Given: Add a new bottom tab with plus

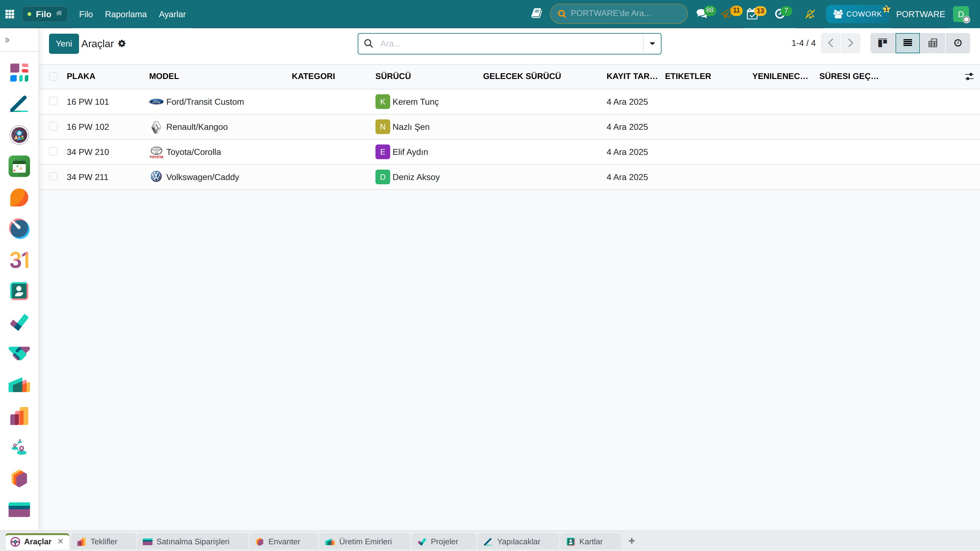Looking at the screenshot, I should (x=631, y=541).
